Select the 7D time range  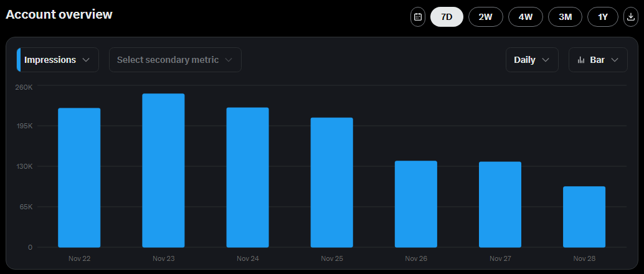(447, 17)
